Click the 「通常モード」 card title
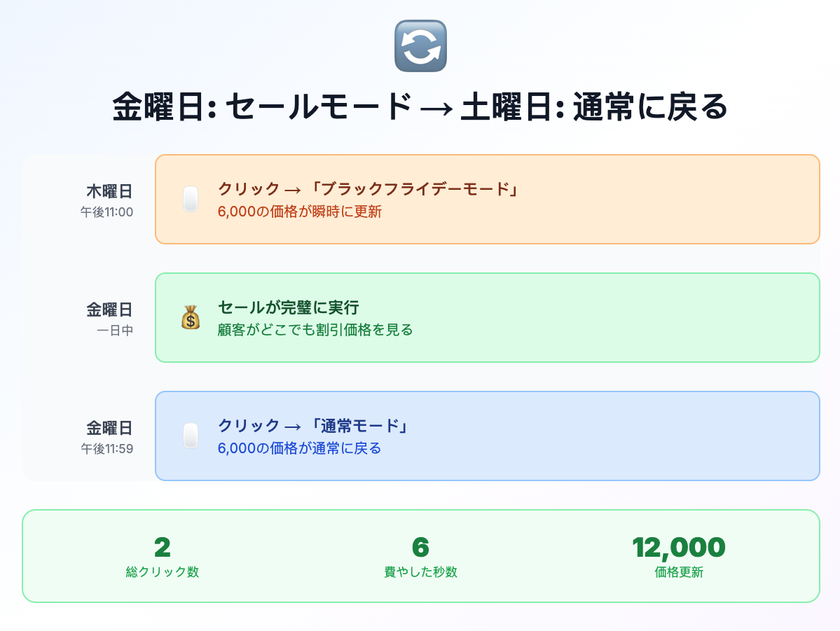This screenshot has width=840, height=631. click(314, 425)
